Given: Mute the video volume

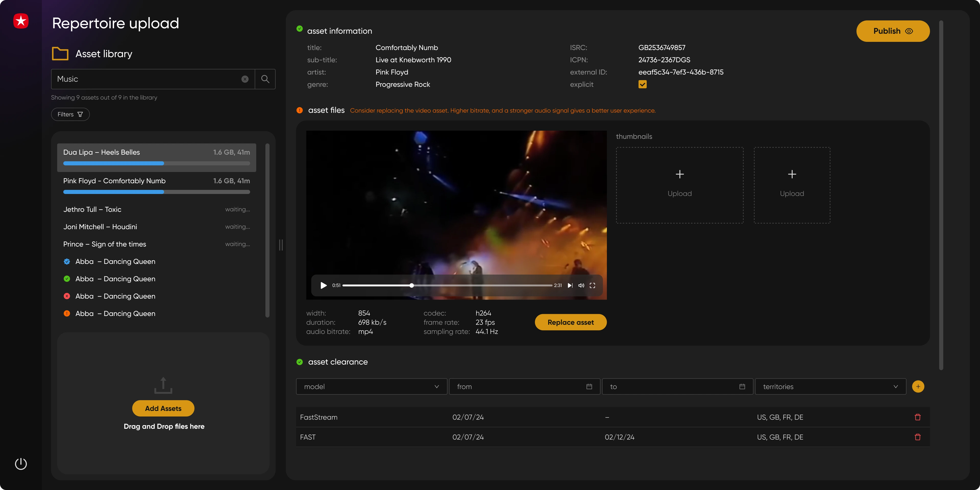Looking at the screenshot, I should coord(581,285).
